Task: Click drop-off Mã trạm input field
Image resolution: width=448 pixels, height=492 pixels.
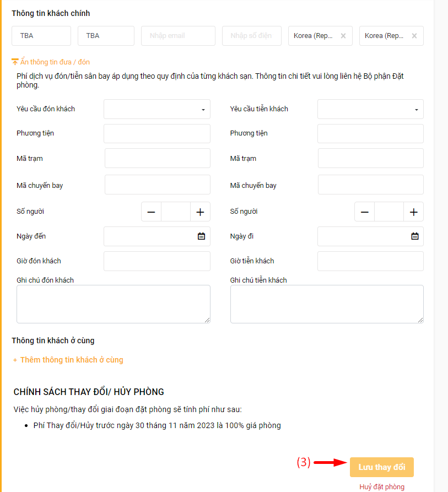Action: pos(371,158)
